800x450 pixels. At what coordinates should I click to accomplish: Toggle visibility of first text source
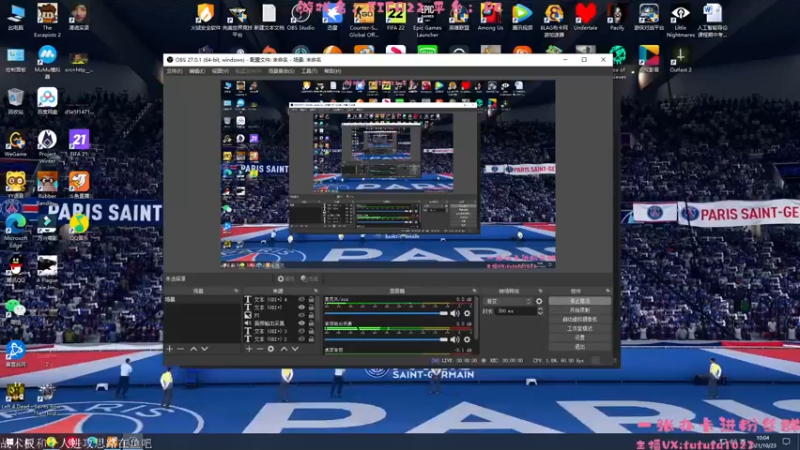pos(302,299)
